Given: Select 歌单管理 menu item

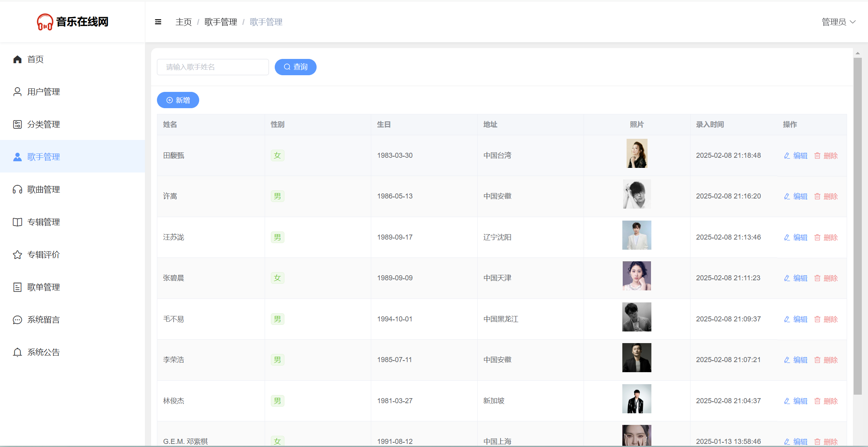Looking at the screenshot, I should 43,287.
